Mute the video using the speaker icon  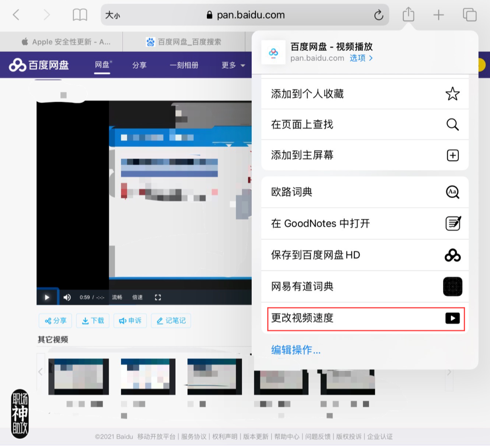tap(67, 297)
